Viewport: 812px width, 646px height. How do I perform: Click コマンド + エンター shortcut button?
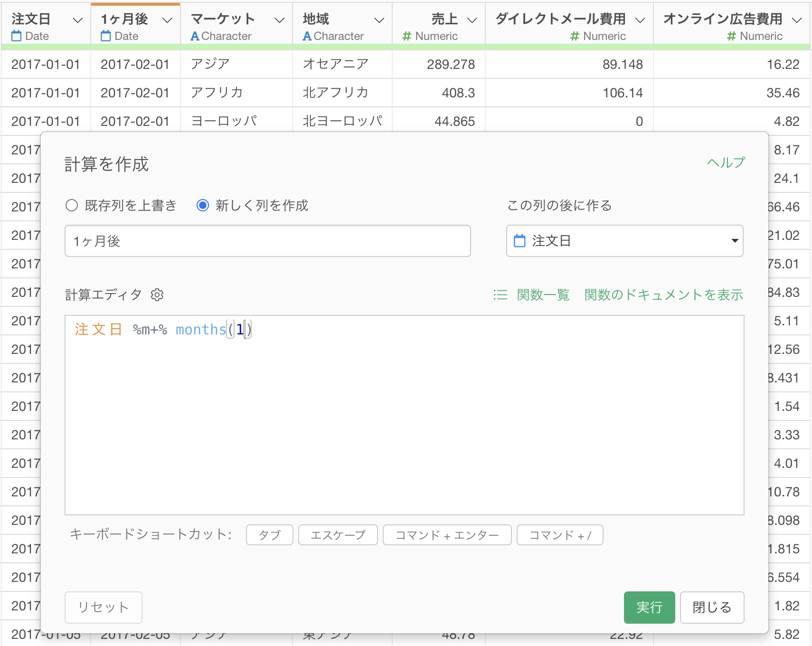pos(447,535)
